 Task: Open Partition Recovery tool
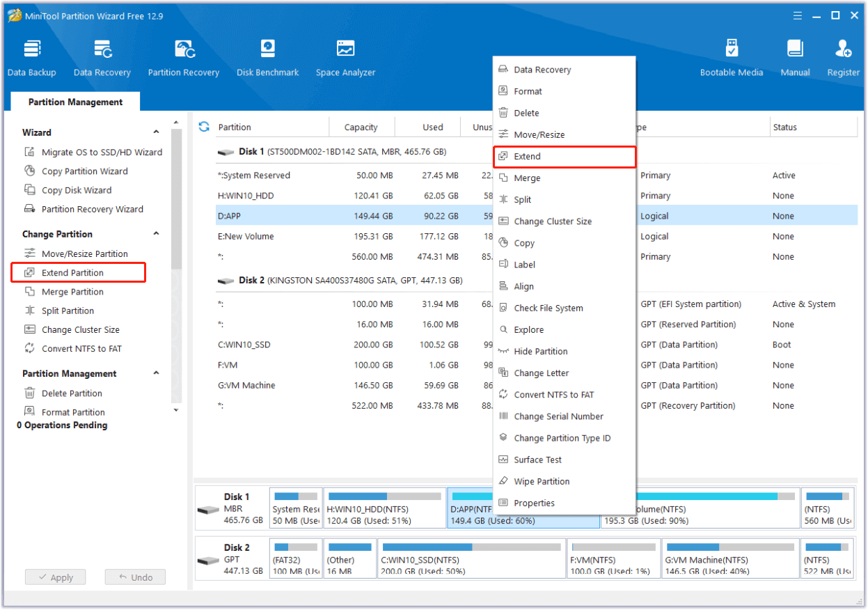(x=184, y=58)
